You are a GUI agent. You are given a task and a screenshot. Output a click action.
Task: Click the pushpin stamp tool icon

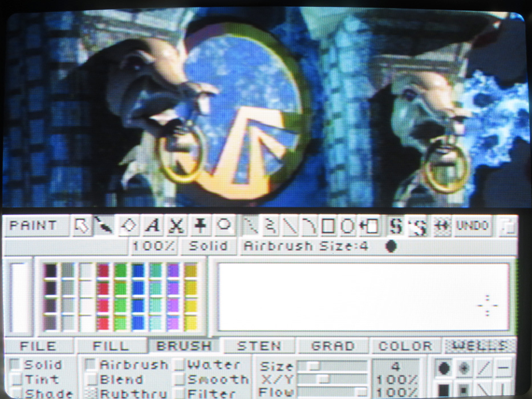(200, 226)
